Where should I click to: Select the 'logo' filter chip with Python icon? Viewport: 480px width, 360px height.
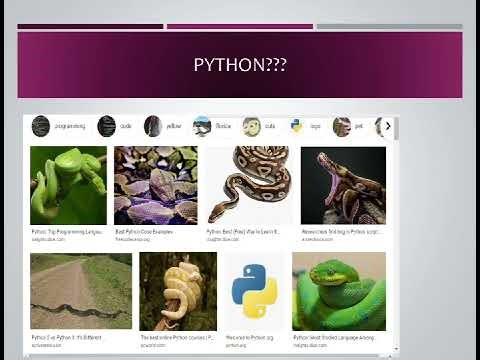[305, 126]
